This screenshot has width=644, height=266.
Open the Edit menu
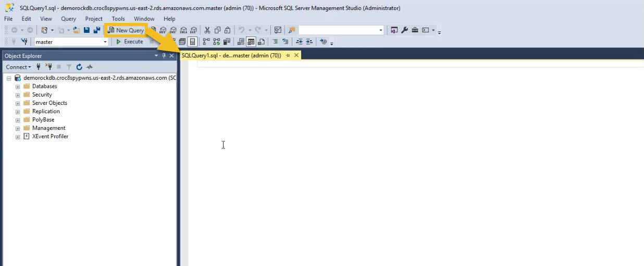[x=26, y=19]
